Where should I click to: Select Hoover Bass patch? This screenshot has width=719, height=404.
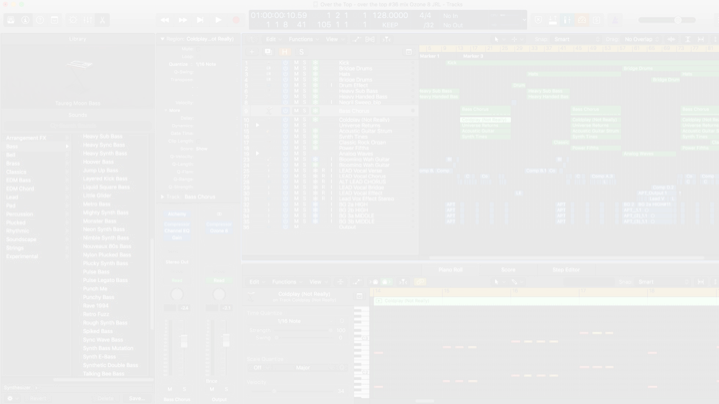(x=98, y=162)
